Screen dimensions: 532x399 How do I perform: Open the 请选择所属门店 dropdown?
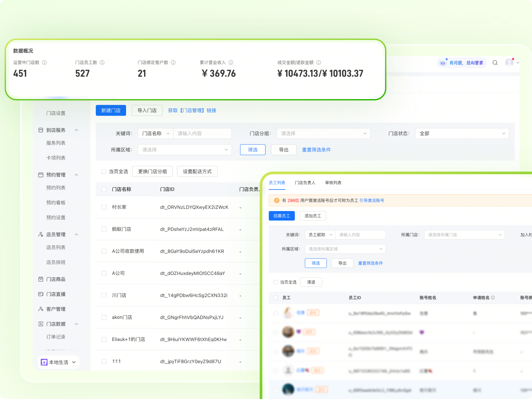[x=465, y=235]
